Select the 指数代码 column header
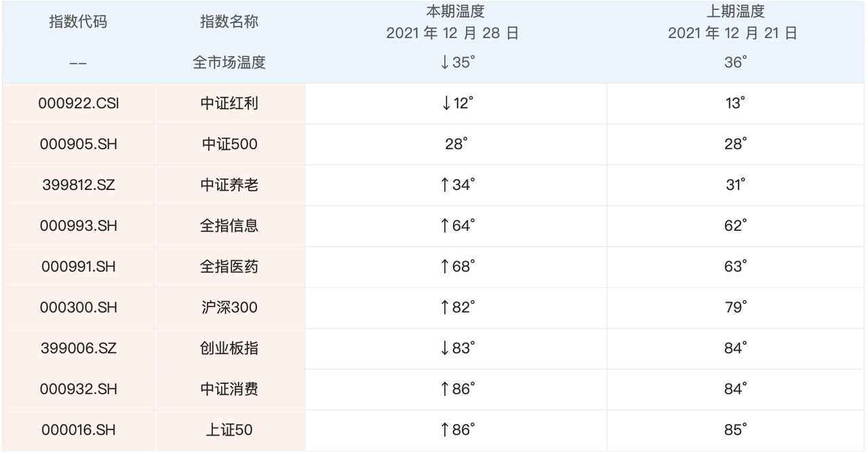The width and height of the screenshot is (868, 454). click(78, 22)
